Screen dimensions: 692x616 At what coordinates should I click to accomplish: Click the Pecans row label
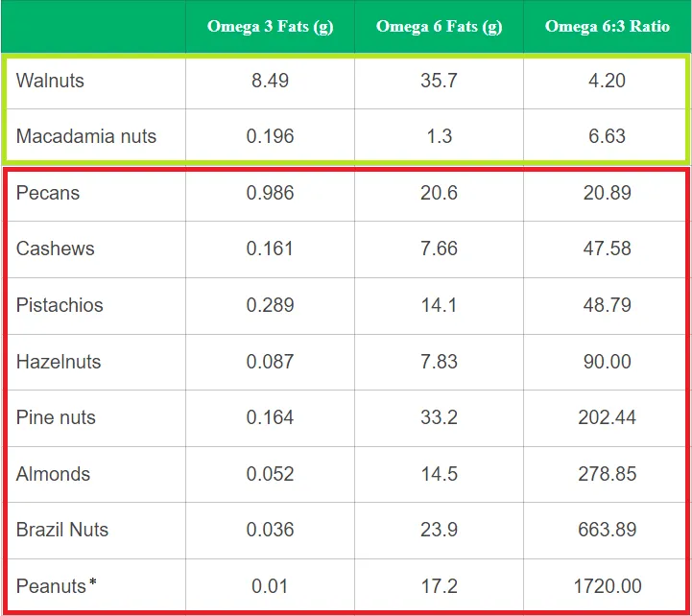[x=48, y=193]
